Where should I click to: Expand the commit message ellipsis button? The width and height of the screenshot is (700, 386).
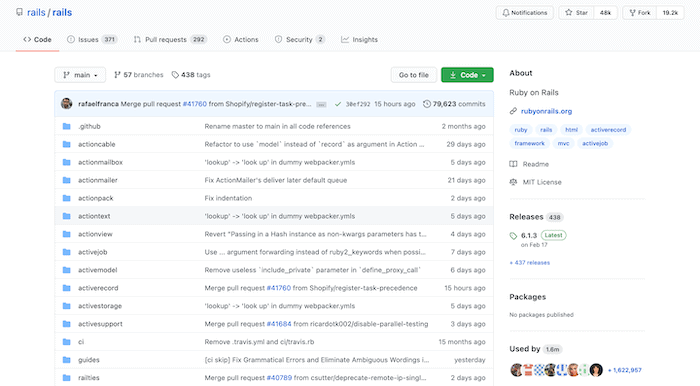point(321,104)
